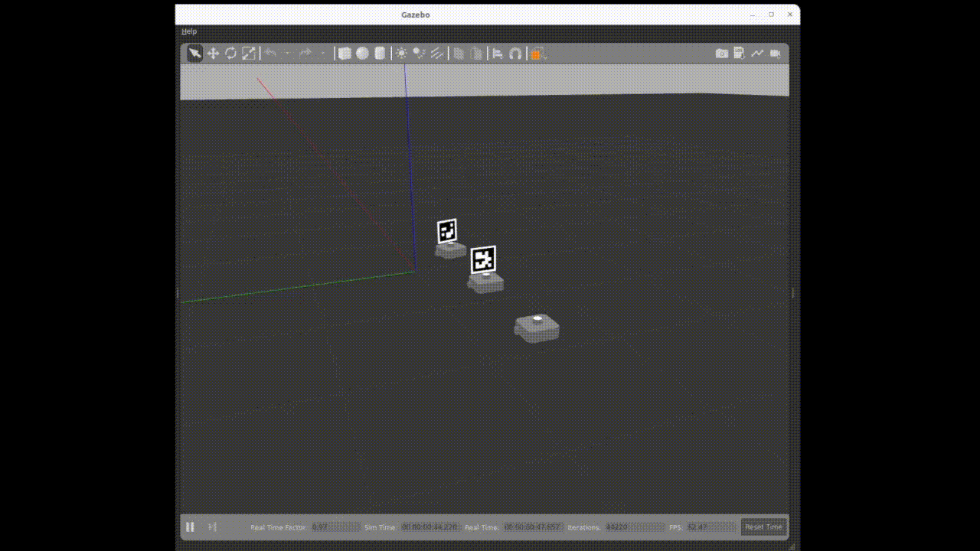Image resolution: width=980 pixels, height=551 pixels.
Task: Select the arrow selection mode tool
Action: [195, 54]
